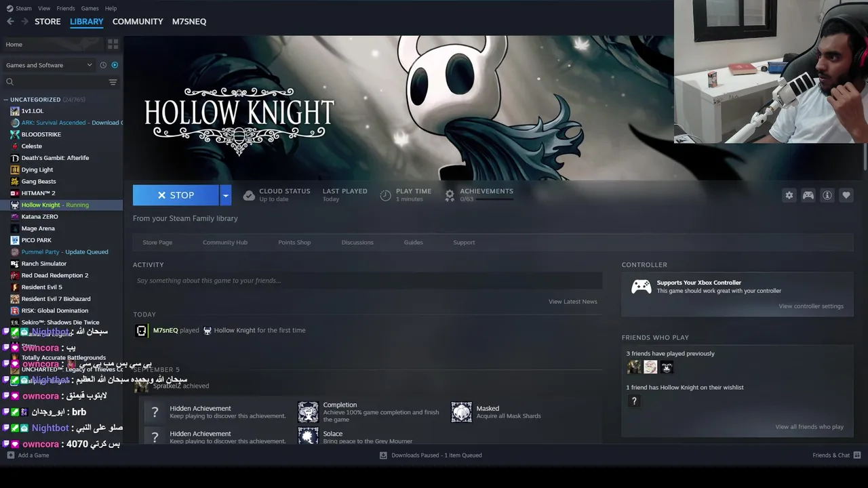Go forward with the right arrow
The image size is (868, 488).
click(25, 22)
